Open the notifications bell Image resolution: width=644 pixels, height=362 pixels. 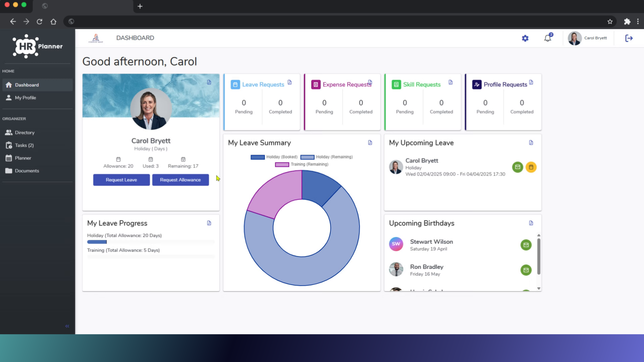click(x=548, y=38)
